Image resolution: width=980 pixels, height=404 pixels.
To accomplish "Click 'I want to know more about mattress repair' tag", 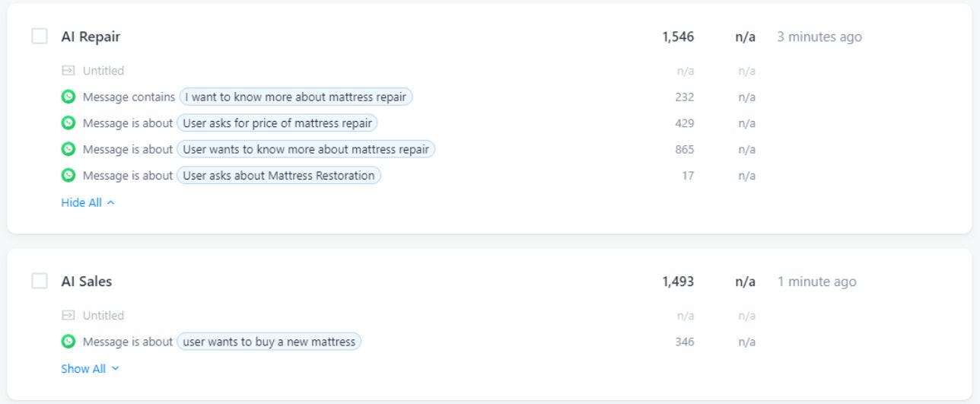I will [x=296, y=97].
